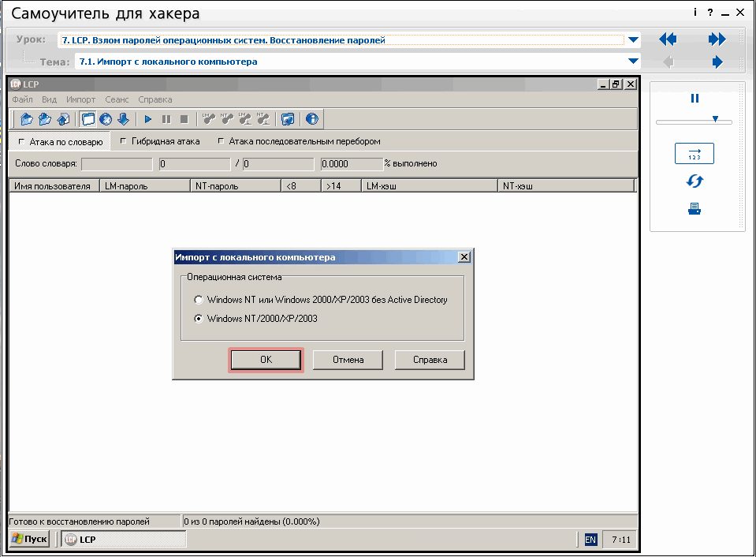This screenshot has width=756, height=557.
Task: Click the refresh arrows icon in side panel
Action: coord(695,181)
